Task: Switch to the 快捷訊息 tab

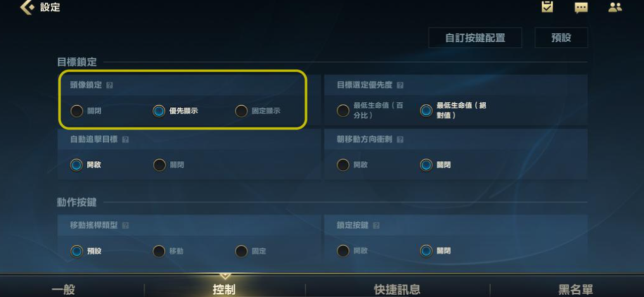Action: (x=397, y=289)
